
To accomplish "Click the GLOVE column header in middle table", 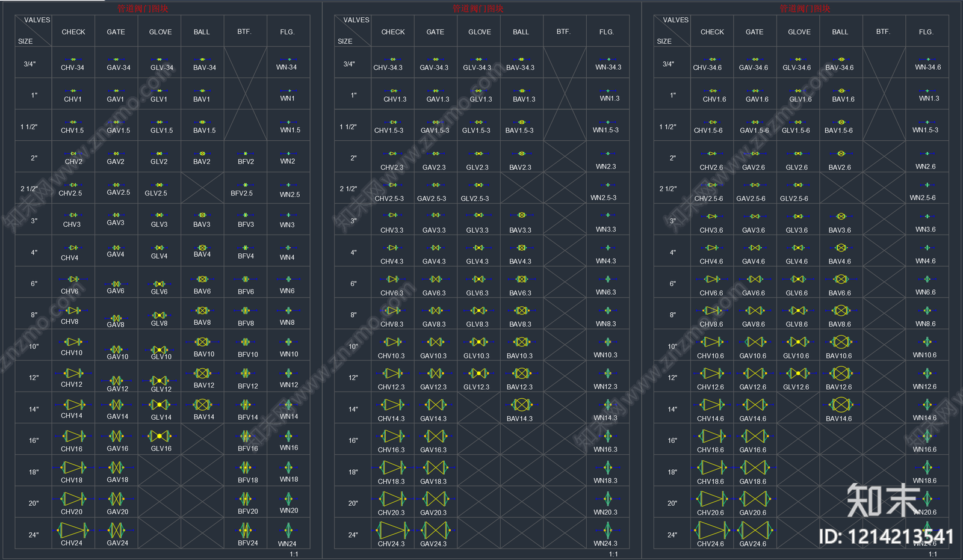I will (x=480, y=32).
